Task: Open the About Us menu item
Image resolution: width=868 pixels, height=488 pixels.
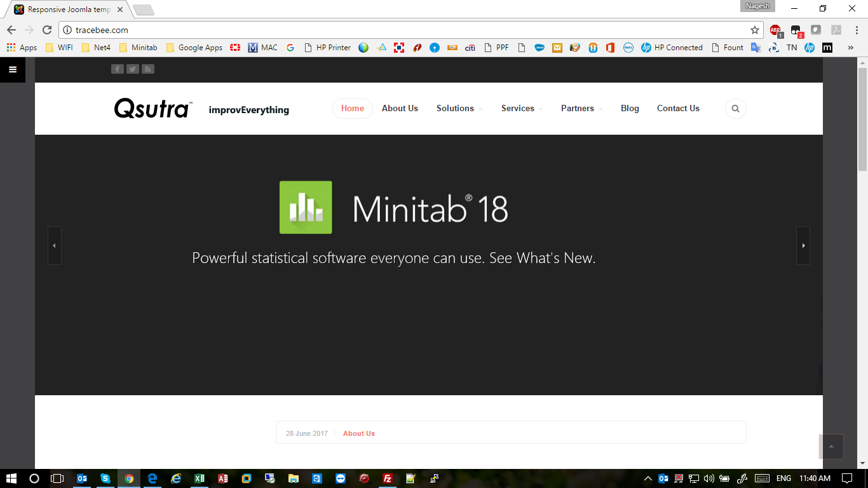Action: point(400,109)
